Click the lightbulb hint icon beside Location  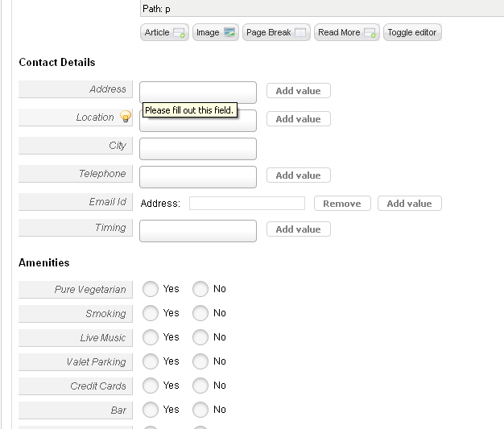(x=126, y=117)
